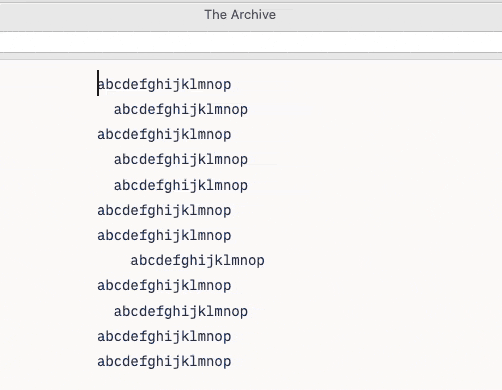Click letter "p" ending the double-indented line
Screen dimensions: 502x390
coord(261,262)
